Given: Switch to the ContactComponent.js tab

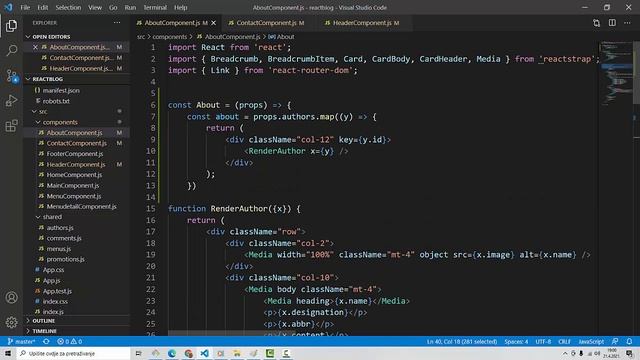Looking at the screenshot, I should click(x=267, y=23).
